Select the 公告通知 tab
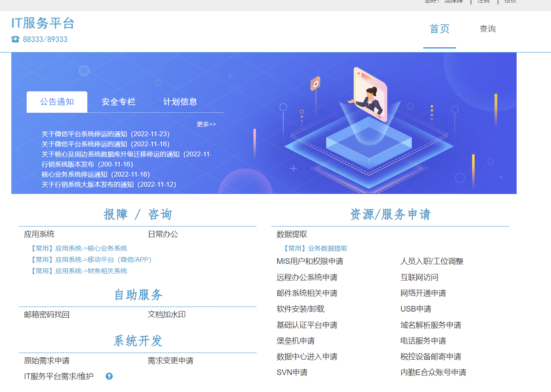This screenshot has height=392, width=551. point(57,102)
